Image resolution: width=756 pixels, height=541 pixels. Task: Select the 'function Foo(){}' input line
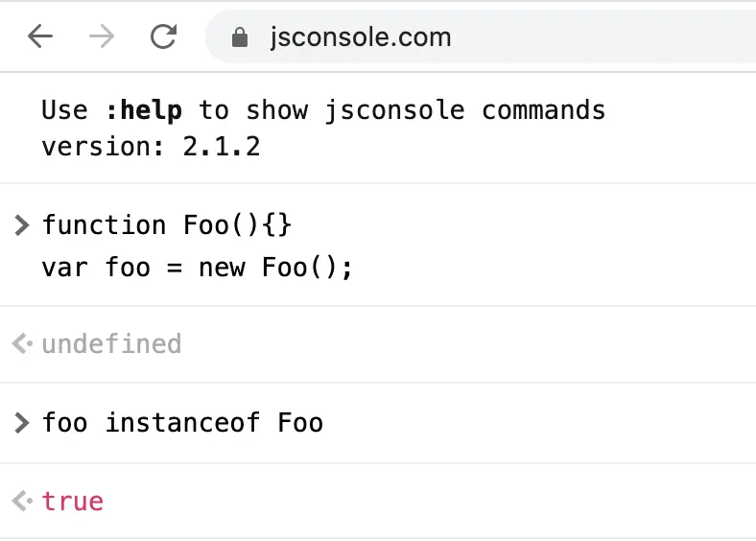pyautogui.click(x=167, y=225)
